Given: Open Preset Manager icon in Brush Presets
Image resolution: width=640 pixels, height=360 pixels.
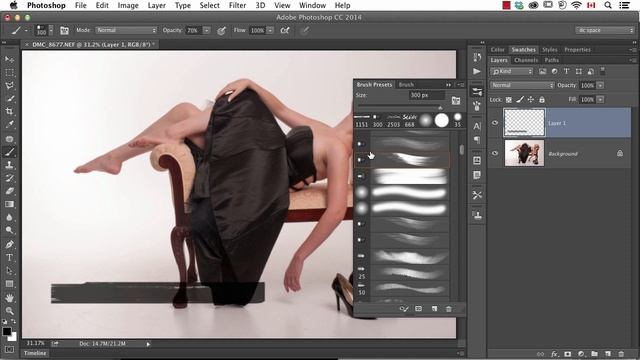Looking at the screenshot, I should [419, 309].
